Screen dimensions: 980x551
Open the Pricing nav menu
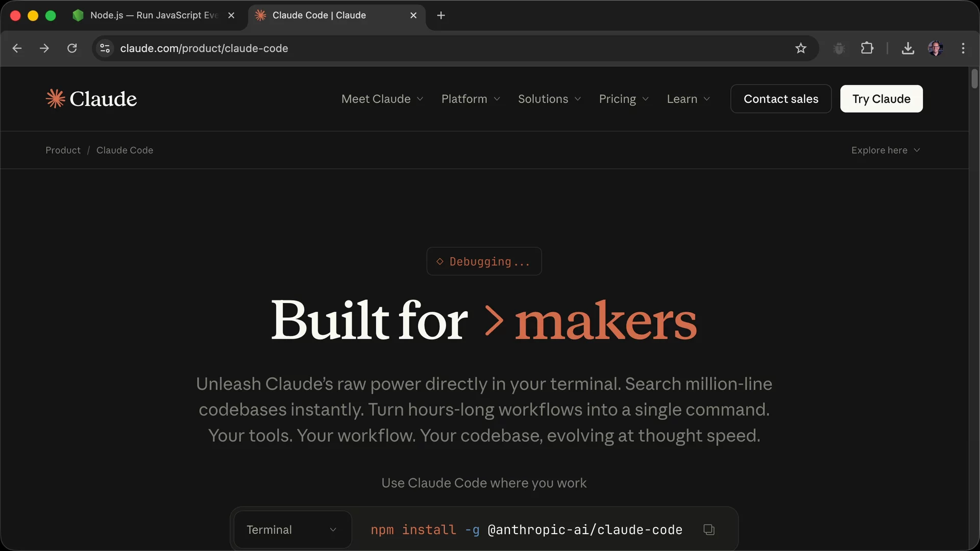(x=623, y=99)
